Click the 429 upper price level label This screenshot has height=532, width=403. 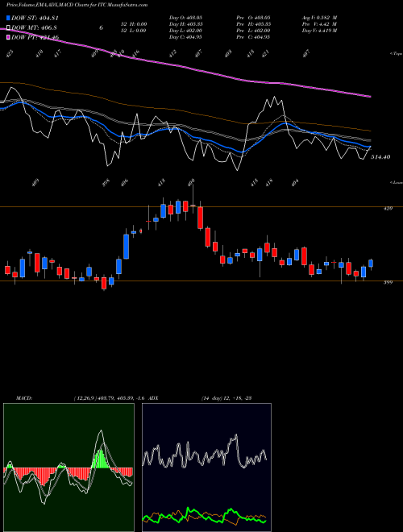(388, 208)
